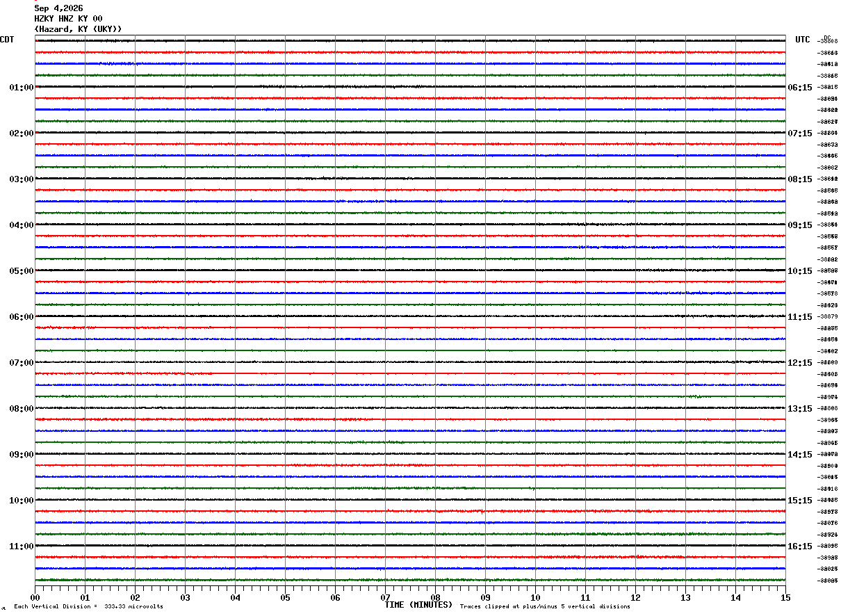The height and width of the screenshot is (616, 841).
Task: Select the 07:00 CDT row marker
Action: coord(22,363)
